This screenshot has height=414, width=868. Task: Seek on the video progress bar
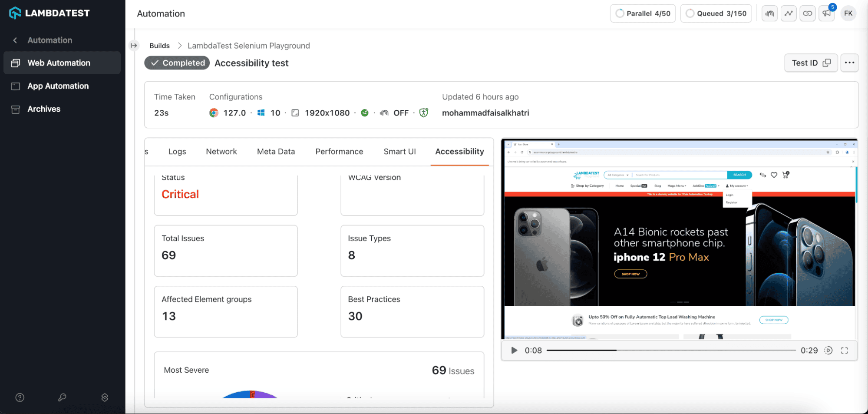click(x=671, y=350)
